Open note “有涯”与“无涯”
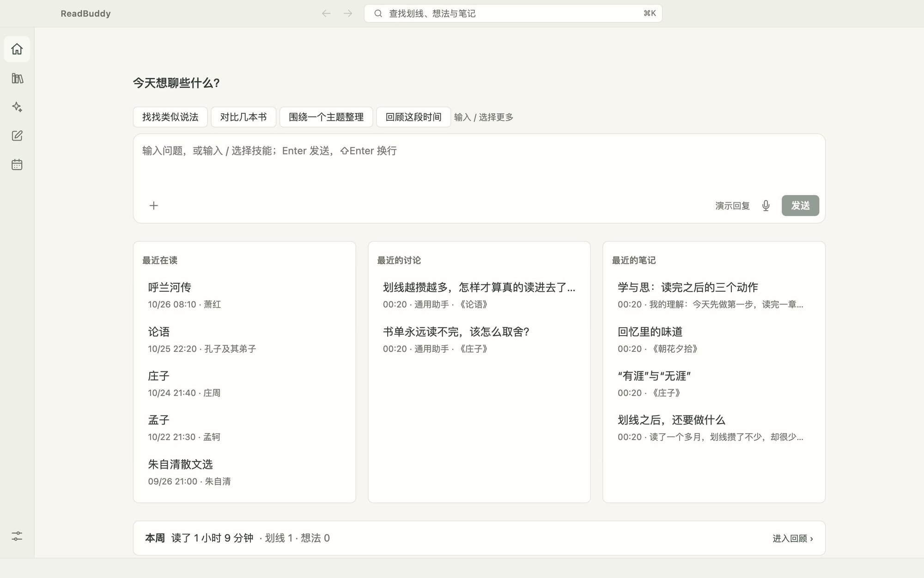The width and height of the screenshot is (924, 578). coord(714,383)
